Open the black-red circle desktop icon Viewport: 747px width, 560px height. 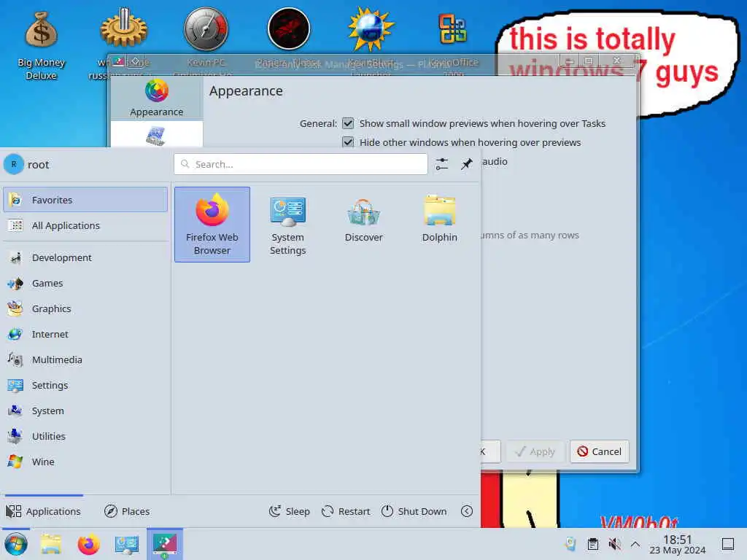tap(289, 28)
